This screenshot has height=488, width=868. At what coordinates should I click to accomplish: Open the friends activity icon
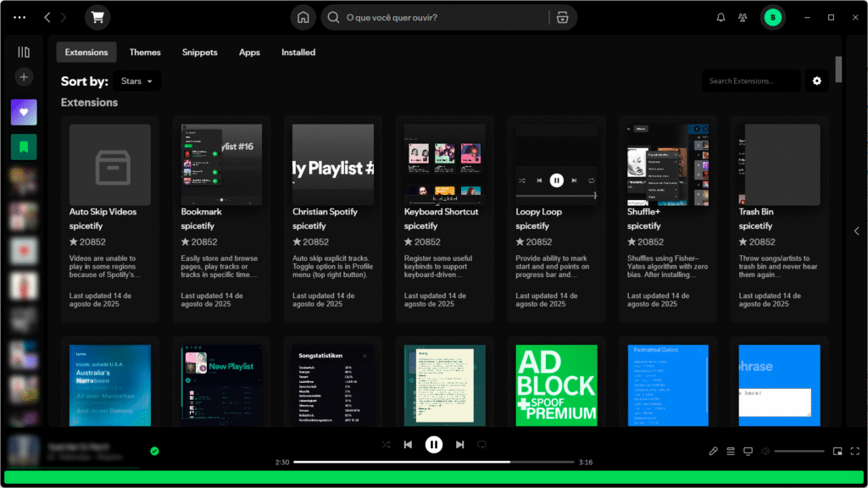pos(743,18)
